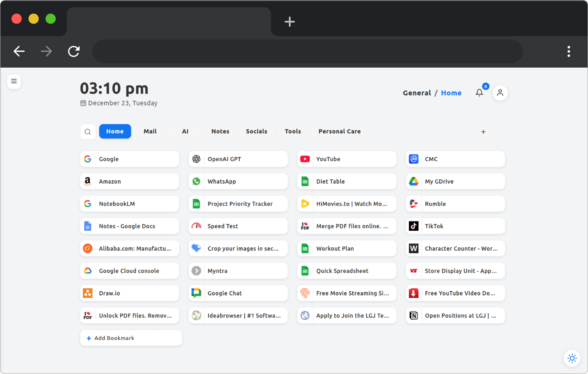This screenshot has width=588, height=374.
Task: Click the TikTok bookmark icon
Action: click(414, 226)
